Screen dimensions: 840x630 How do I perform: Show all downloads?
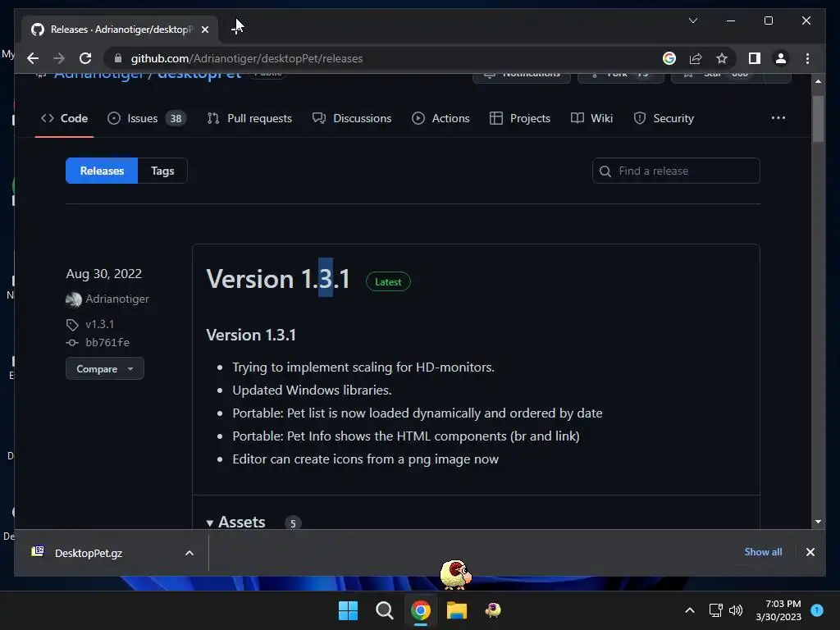(x=763, y=552)
